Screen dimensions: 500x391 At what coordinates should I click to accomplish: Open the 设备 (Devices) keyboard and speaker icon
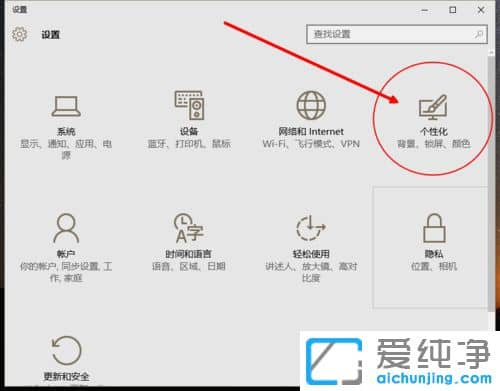pyautogui.click(x=189, y=105)
